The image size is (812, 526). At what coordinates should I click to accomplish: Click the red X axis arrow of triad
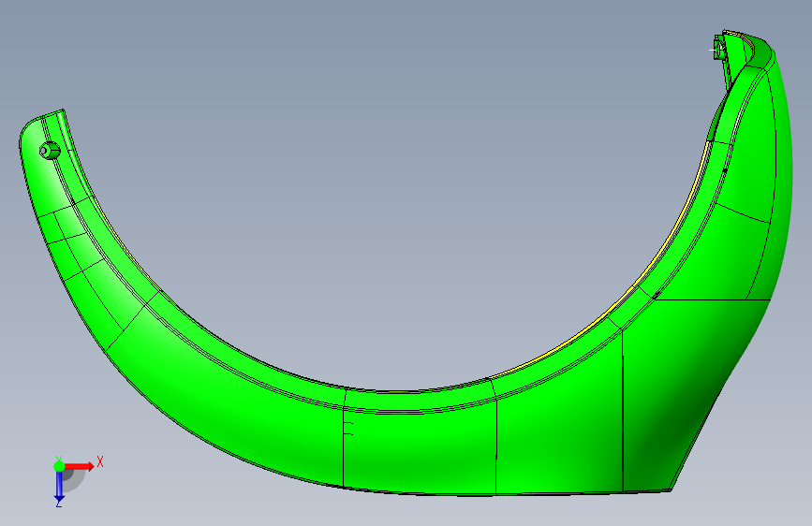pyautogui.click(x=79, y=466)
